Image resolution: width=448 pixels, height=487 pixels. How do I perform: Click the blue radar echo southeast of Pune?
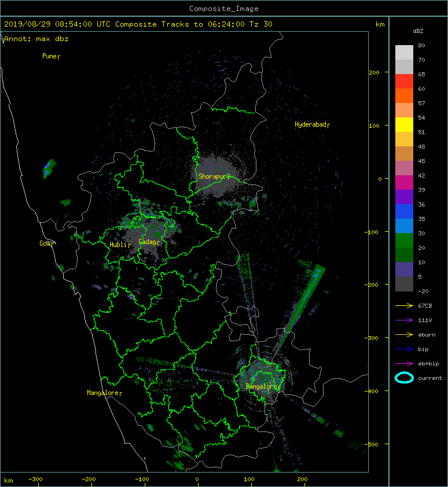49,168
